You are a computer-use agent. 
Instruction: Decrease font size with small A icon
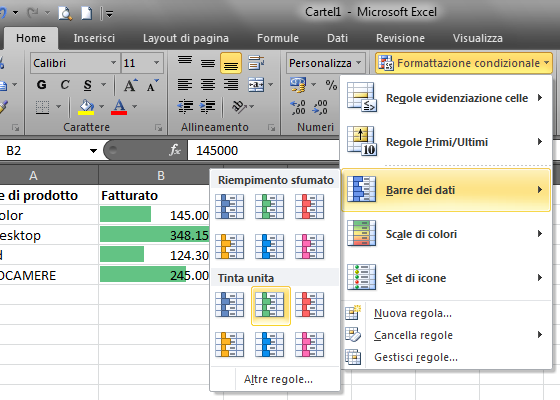[x=152, y=85]
